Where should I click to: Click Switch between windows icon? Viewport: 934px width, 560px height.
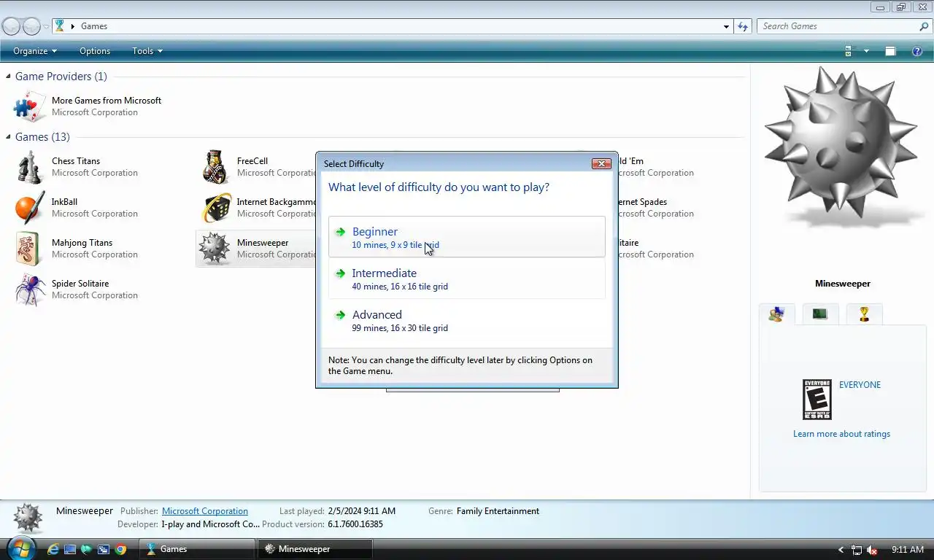104,549
